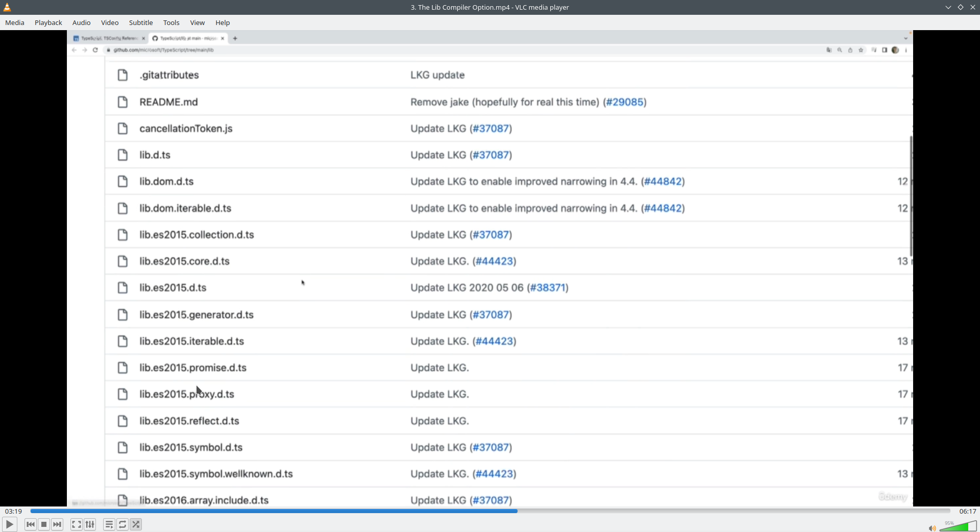Skip to the next media item
Image resolution: width=980 pixels, height=532 pixels.
57,524
